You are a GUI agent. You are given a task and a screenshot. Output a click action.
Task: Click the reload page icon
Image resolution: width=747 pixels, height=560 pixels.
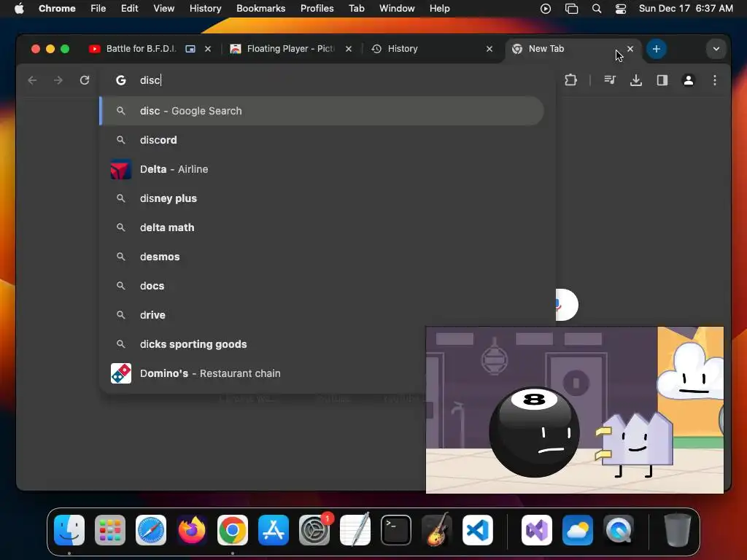85,80
